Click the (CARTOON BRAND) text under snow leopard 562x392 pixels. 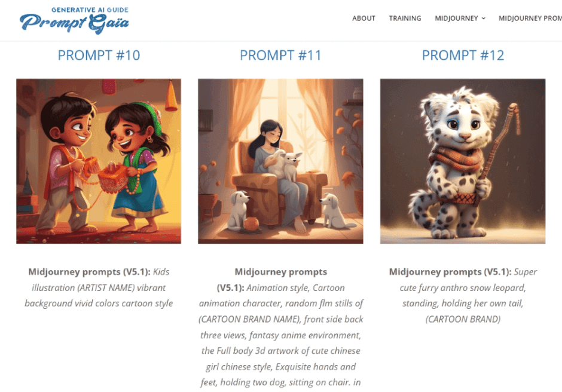pos(463,319)
